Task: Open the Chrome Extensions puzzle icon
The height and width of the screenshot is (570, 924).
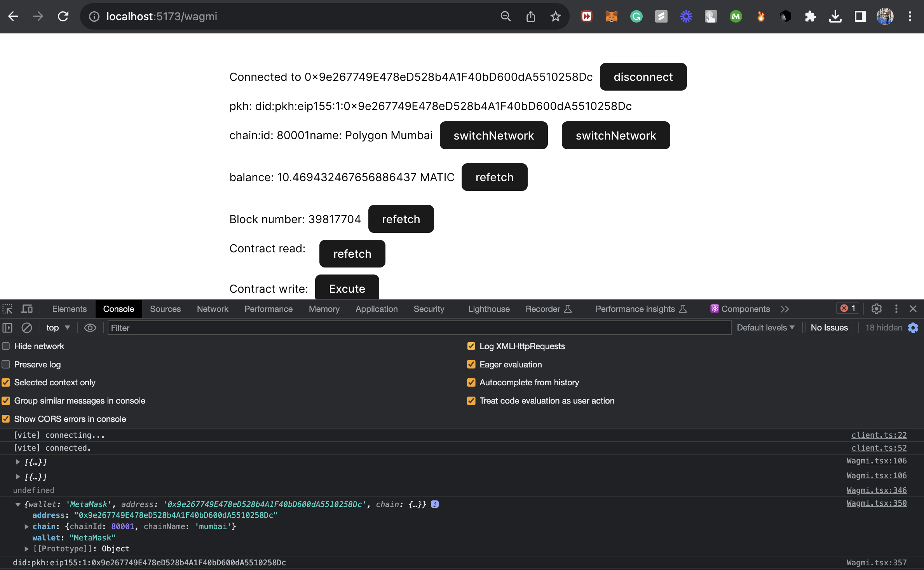Action: [810, 16]
